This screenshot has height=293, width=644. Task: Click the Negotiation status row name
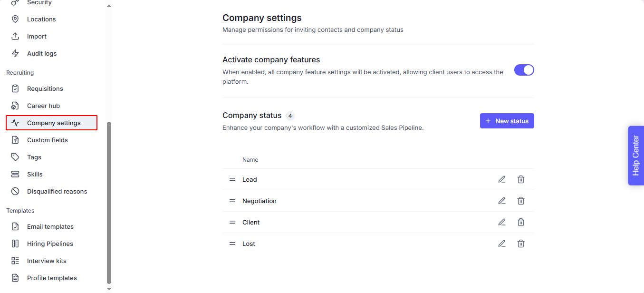pyautogui.click(x=260, y=201)
